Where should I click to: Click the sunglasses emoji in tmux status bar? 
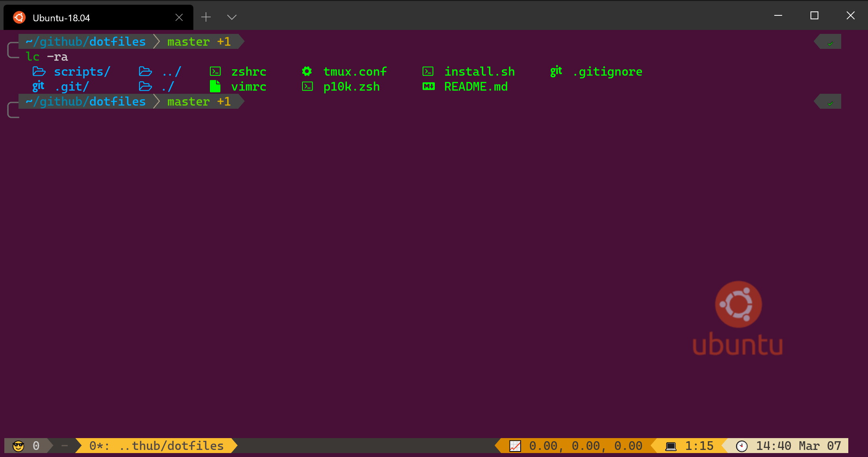(x=18, y=446)
